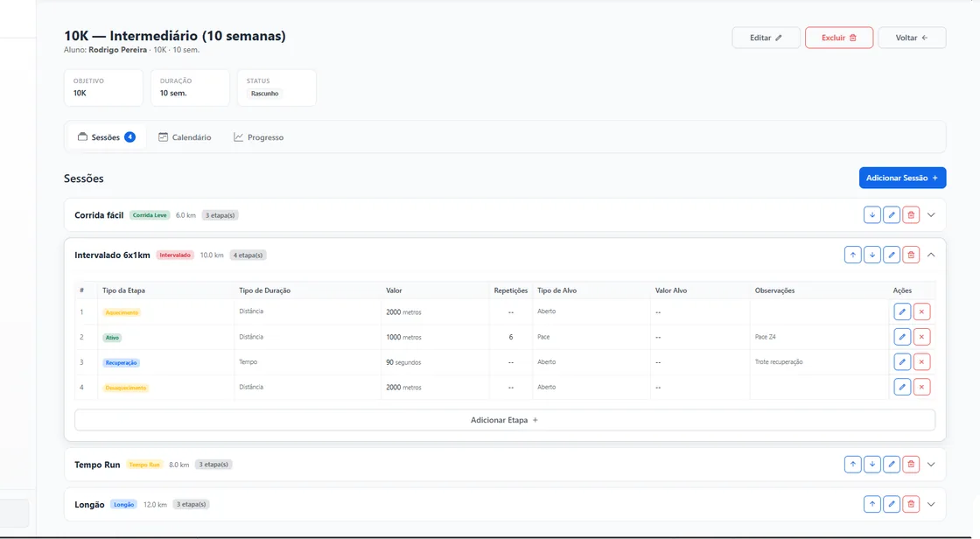Move the Tempo Run session down

871,465
